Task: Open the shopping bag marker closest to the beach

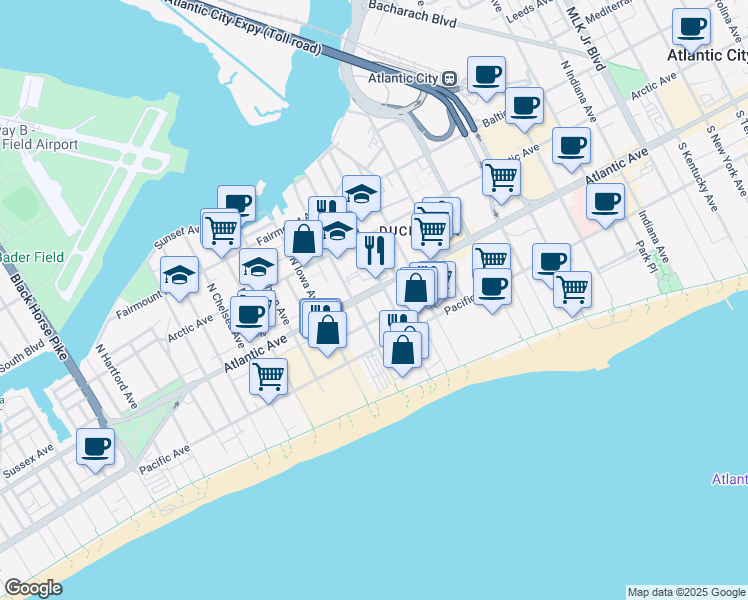Action: tap(402, 351)
